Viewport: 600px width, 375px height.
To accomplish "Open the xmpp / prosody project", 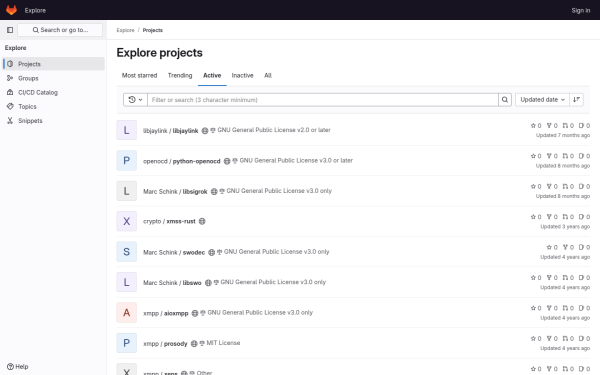I will click(165, 344).
